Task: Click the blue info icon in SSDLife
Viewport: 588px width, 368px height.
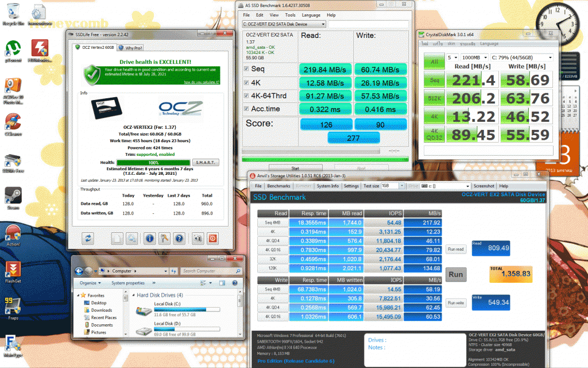Action: pyautogui.click(x=150, y=238)
